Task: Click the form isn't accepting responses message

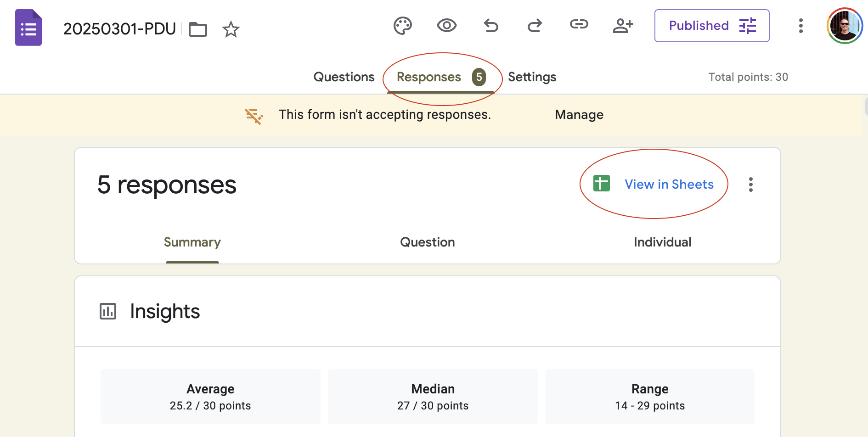Action: coord(385,114)
